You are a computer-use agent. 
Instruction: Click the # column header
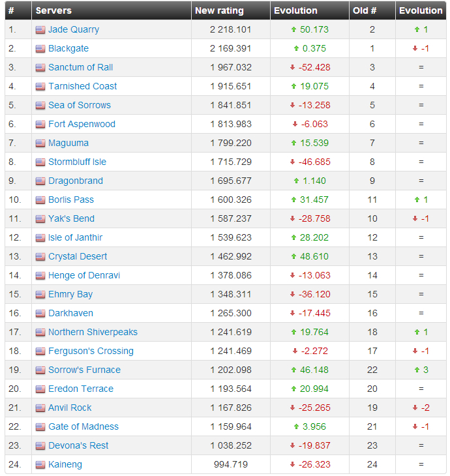18,10
